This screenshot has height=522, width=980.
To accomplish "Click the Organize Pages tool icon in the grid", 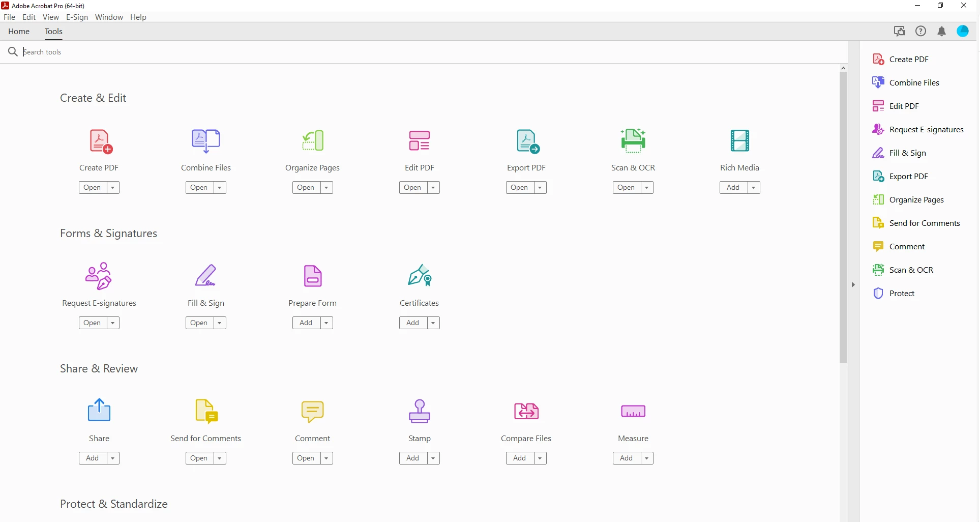I will pos(313,141).
